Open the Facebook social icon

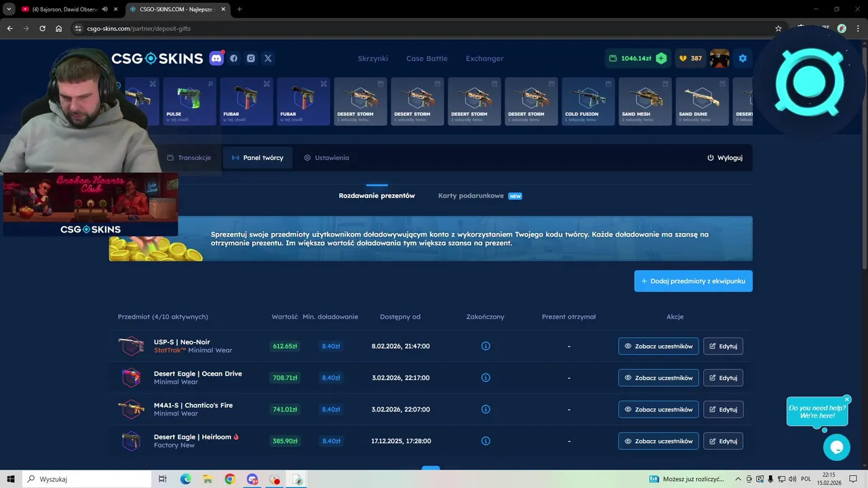point(234,58)
